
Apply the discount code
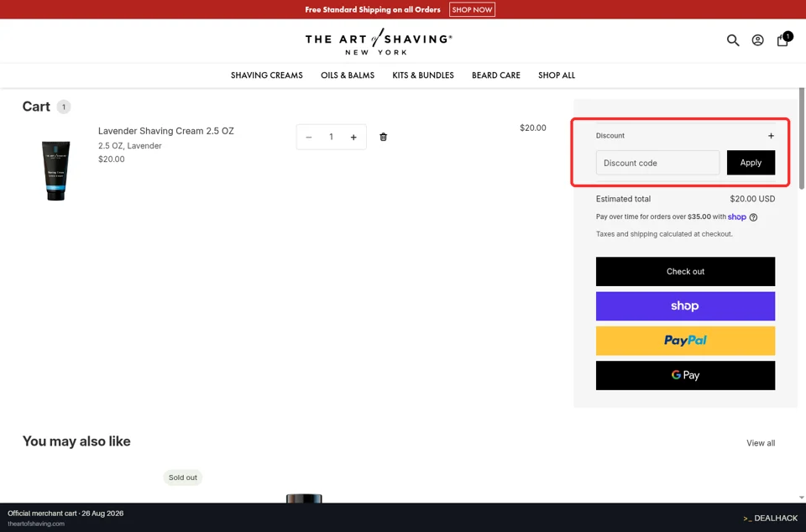click(x=751, y=163)
